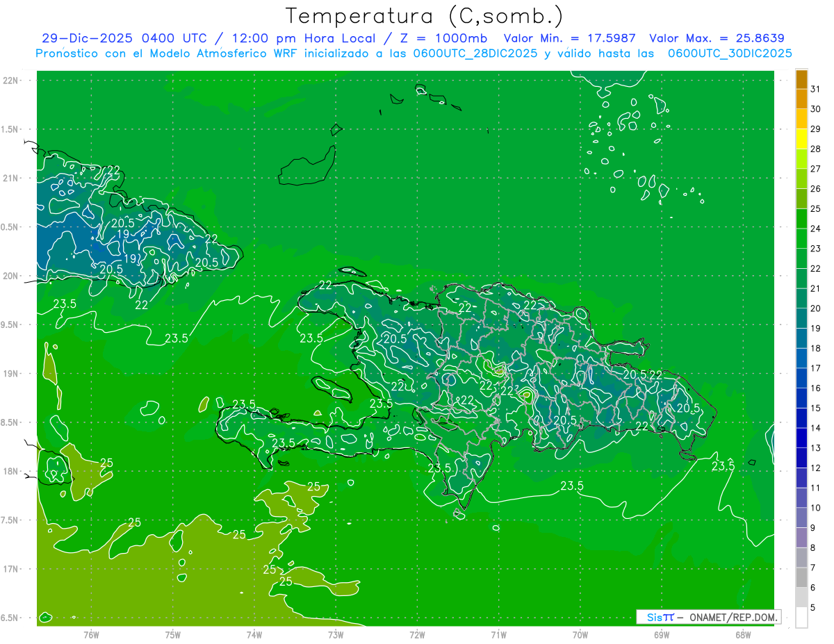The height and width of the screenshot is (644, 834).
Task: Click the "Sisπ – ONAMET/REP.DOM." credit box
Action: 708,617
